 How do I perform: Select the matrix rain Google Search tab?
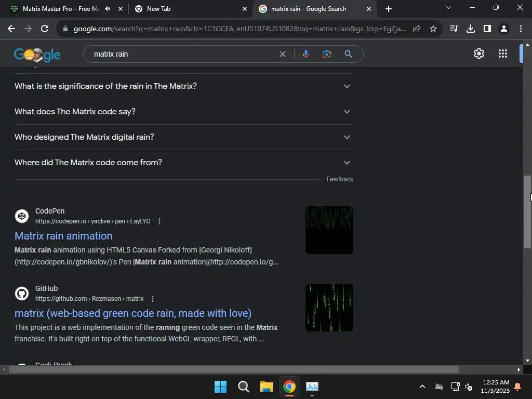point(309,9)
